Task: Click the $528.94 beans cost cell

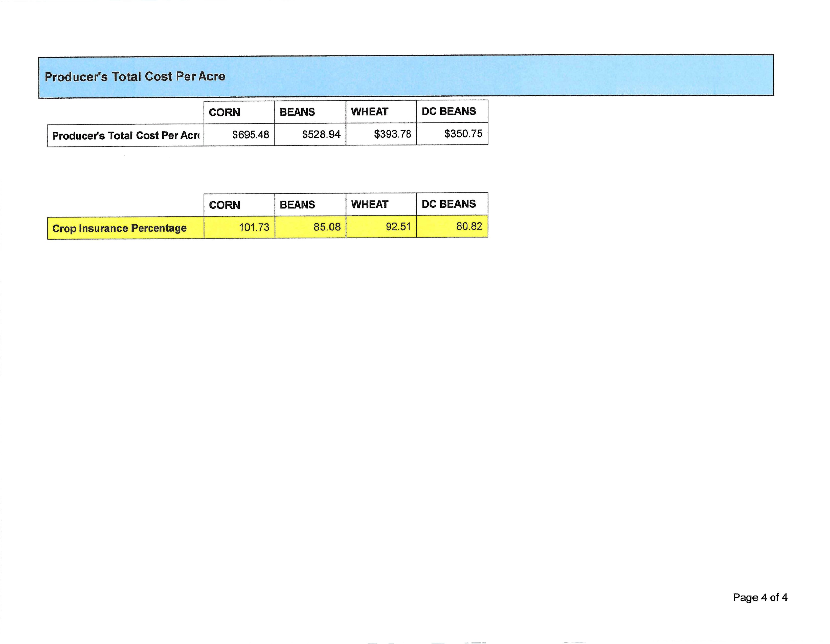Action: 321,134
